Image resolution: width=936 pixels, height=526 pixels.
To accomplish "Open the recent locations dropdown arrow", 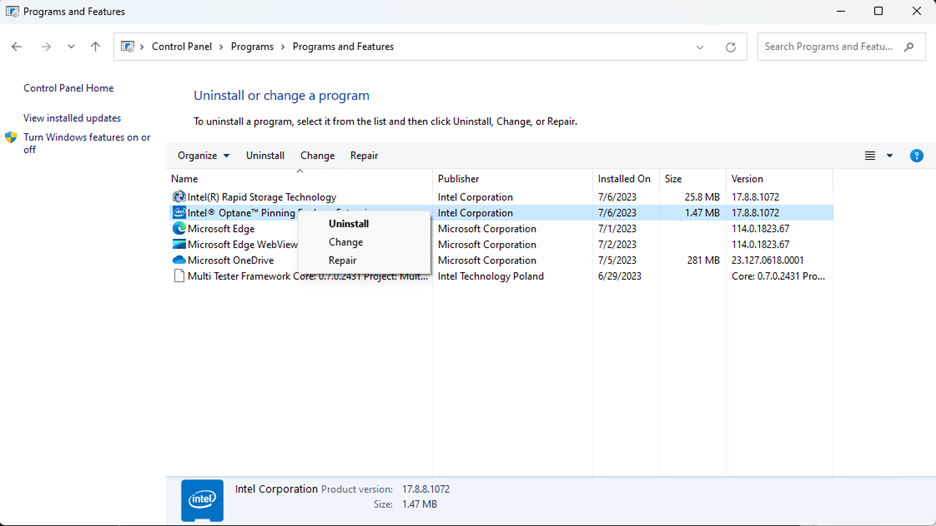I will tap(71, 47).
